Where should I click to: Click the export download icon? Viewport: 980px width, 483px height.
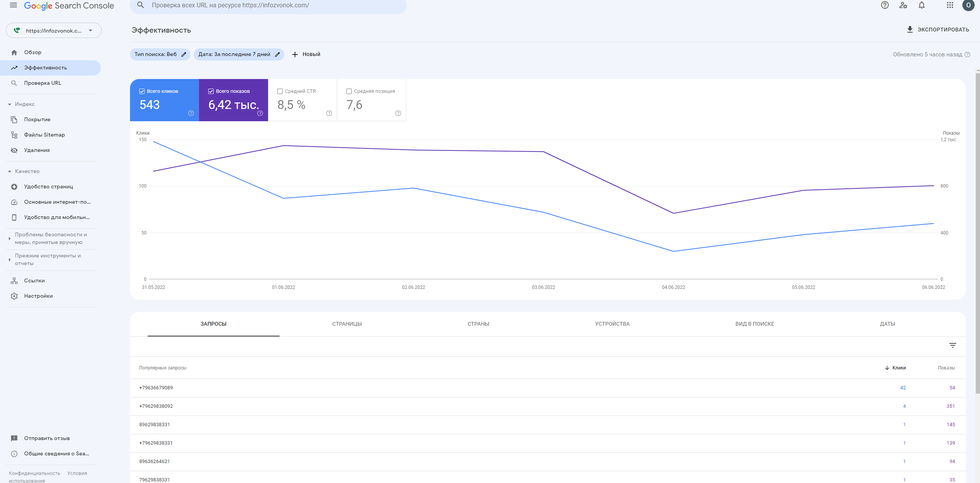pos(909,30)
